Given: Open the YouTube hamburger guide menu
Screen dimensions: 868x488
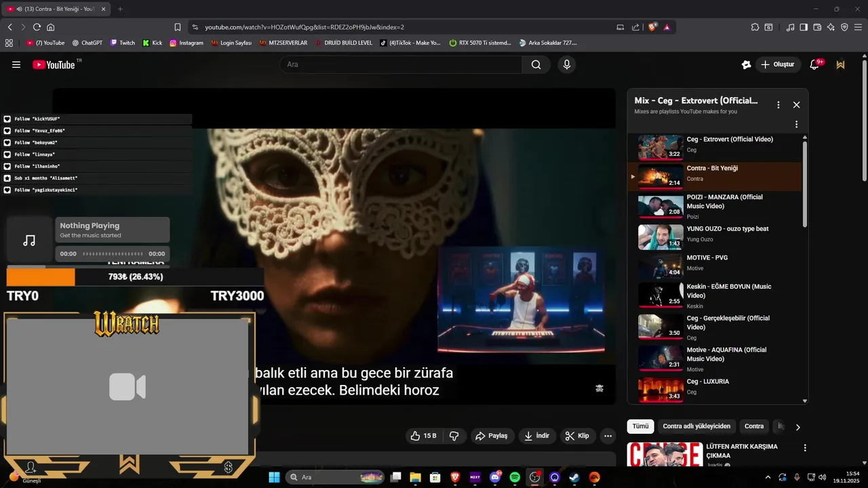Looking at the screenshot, I should (16, 64).
